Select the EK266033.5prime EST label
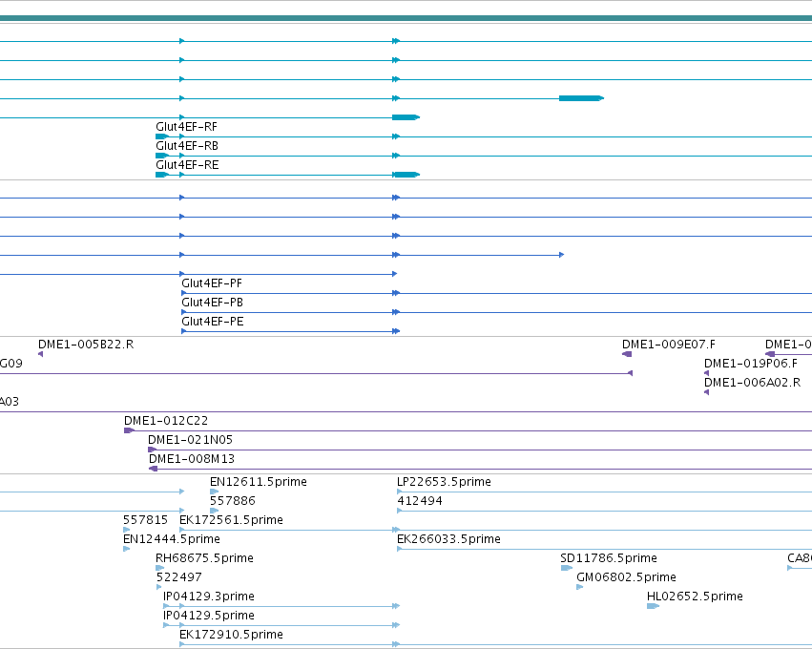Image resolution: width=812 pixels, height=649 pixels. [x=448, y=539]
